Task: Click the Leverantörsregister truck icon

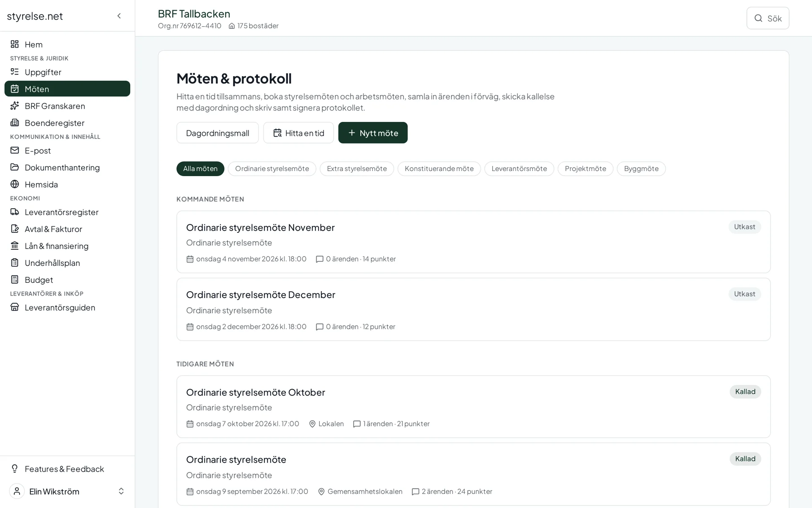Action: coord(15,211)
